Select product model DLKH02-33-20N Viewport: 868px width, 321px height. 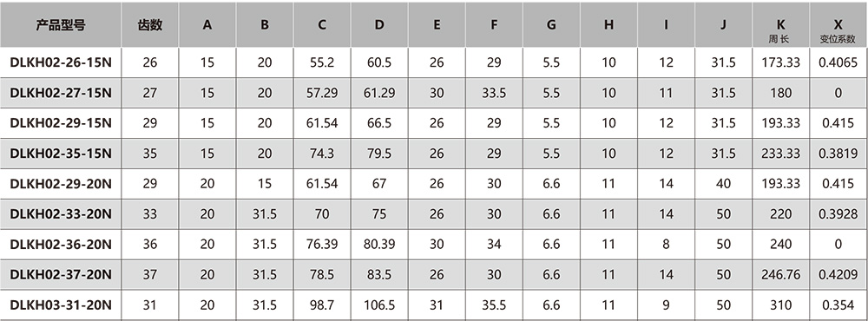(x=61, y=213)
